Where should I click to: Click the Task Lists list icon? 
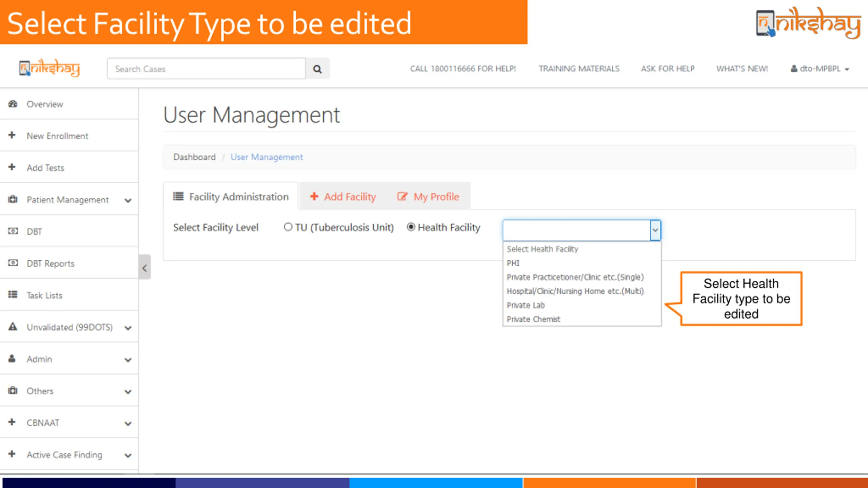pos(13,295)
